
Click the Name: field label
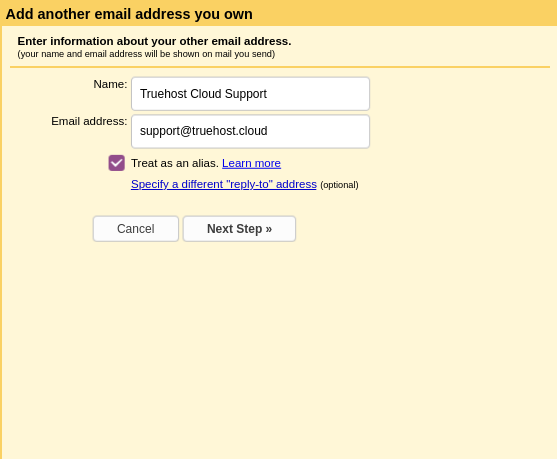pos(110,84)
